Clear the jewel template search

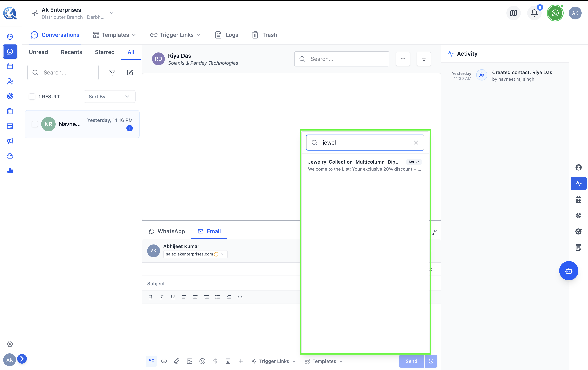pyautogui.click(x=416, y=143)
